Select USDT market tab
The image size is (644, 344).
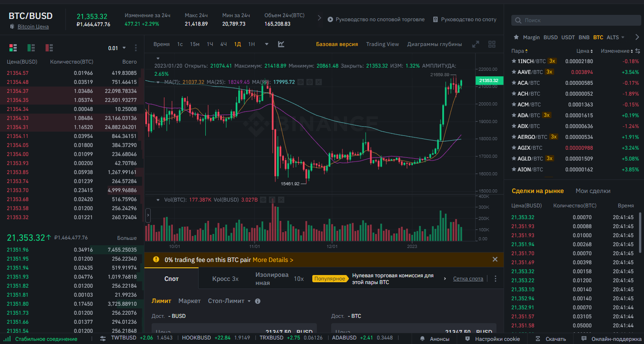568,37
